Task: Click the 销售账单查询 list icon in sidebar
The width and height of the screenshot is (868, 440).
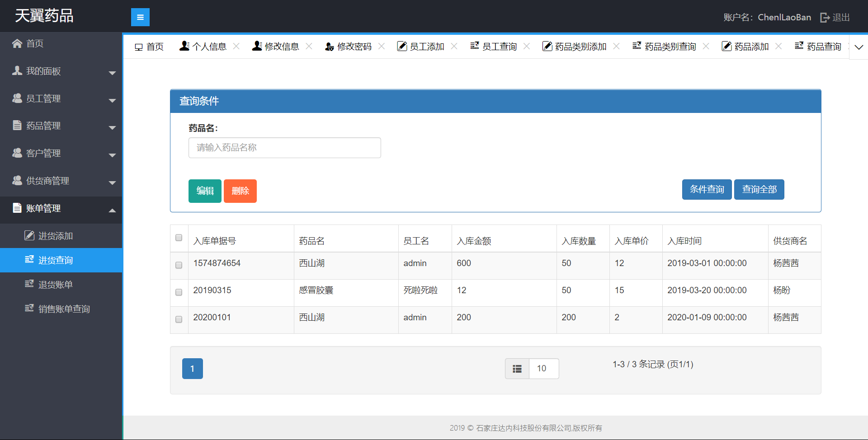Action: (x=29, y=309)
